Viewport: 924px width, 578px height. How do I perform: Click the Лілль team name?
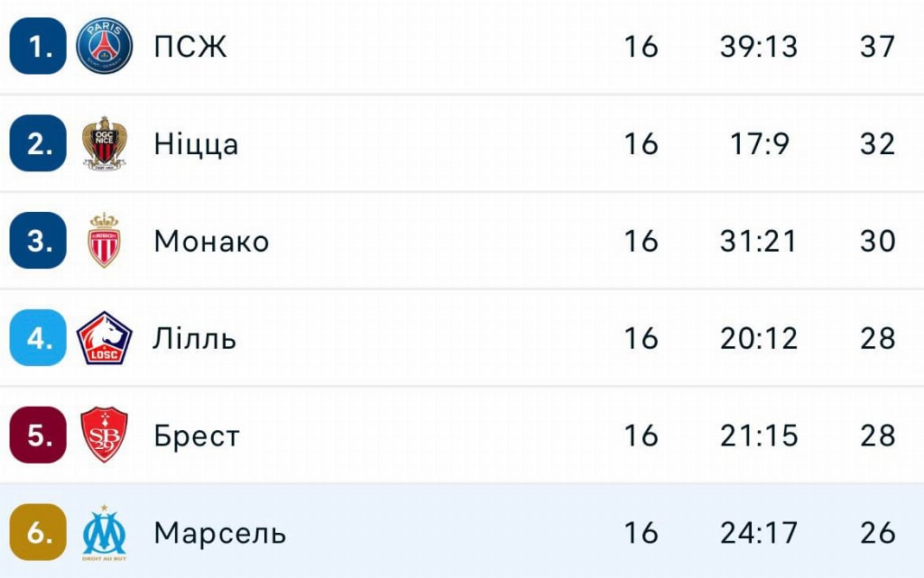[x=195, y=339]
